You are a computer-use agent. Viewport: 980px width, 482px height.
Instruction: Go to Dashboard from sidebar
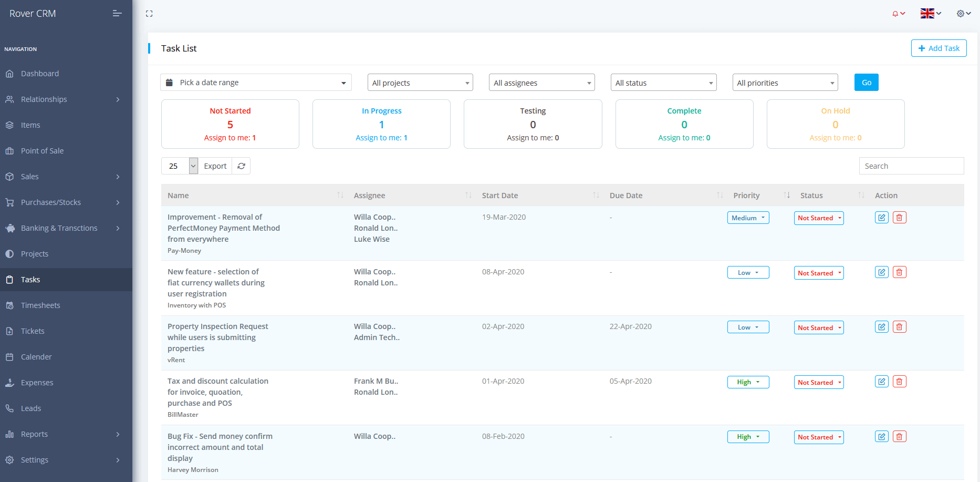40,74
